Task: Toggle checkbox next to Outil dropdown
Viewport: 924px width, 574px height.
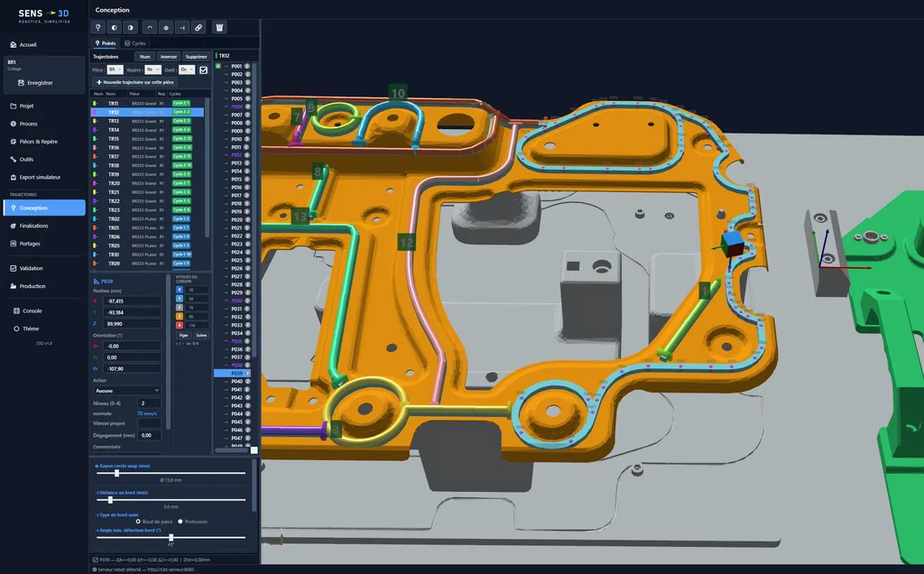Action: (x=203, y=70)
